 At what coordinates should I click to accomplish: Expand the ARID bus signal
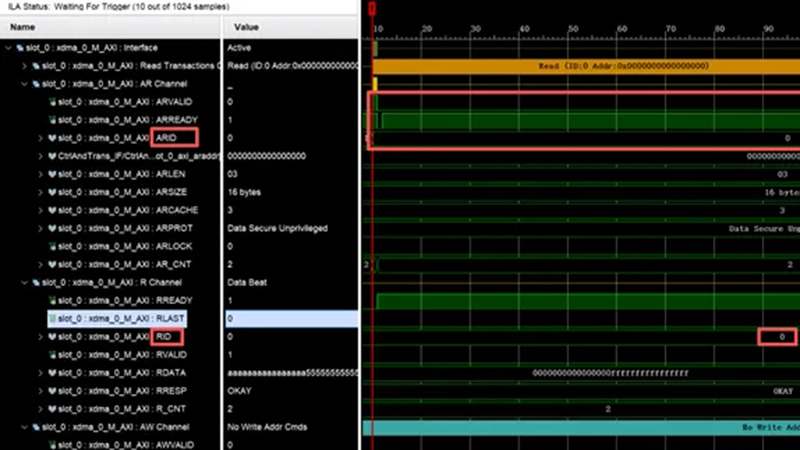41,138
